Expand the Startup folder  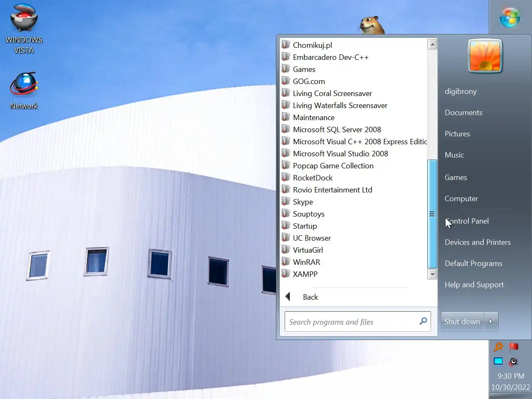click(x=354, y=226)
